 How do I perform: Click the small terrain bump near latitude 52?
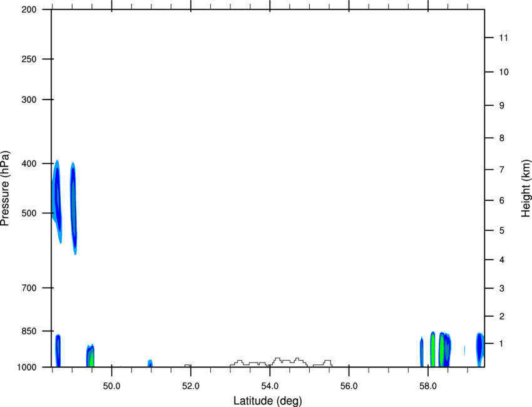187,366
